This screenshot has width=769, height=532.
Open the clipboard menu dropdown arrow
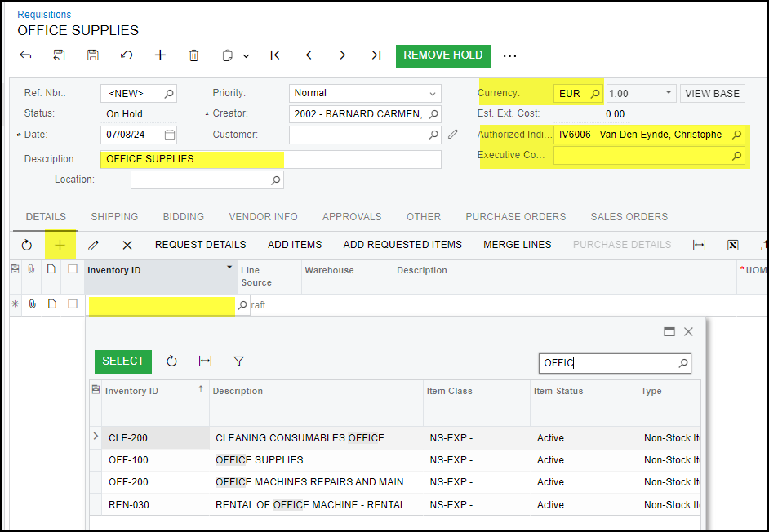[246, 56]
